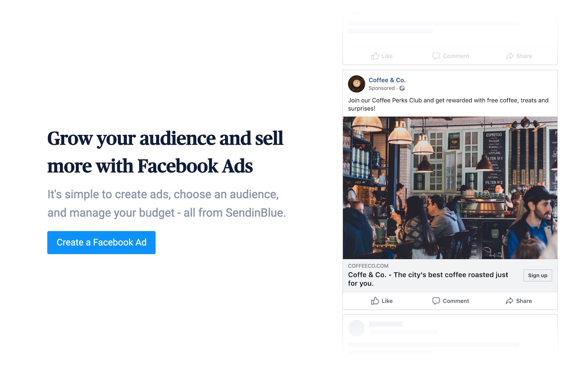Click the Share arrow icon on the Coffee & Co. post
The width and height of the screenshot is (588, 374).
509,301
